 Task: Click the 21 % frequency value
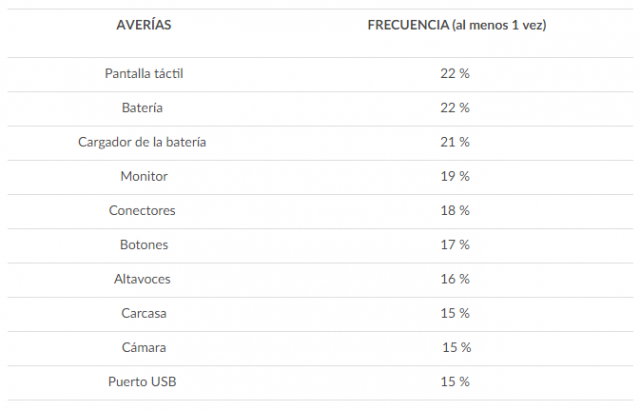tap(454, 142)
